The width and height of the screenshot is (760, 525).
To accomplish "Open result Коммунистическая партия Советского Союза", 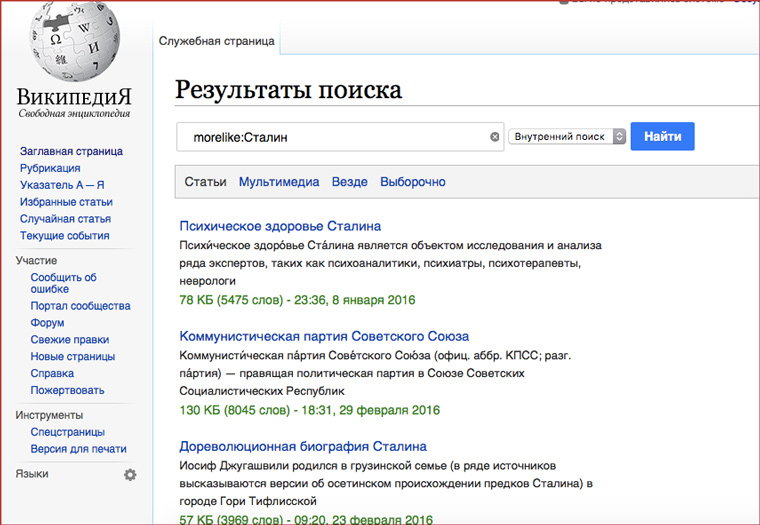I will coord(324,336).
